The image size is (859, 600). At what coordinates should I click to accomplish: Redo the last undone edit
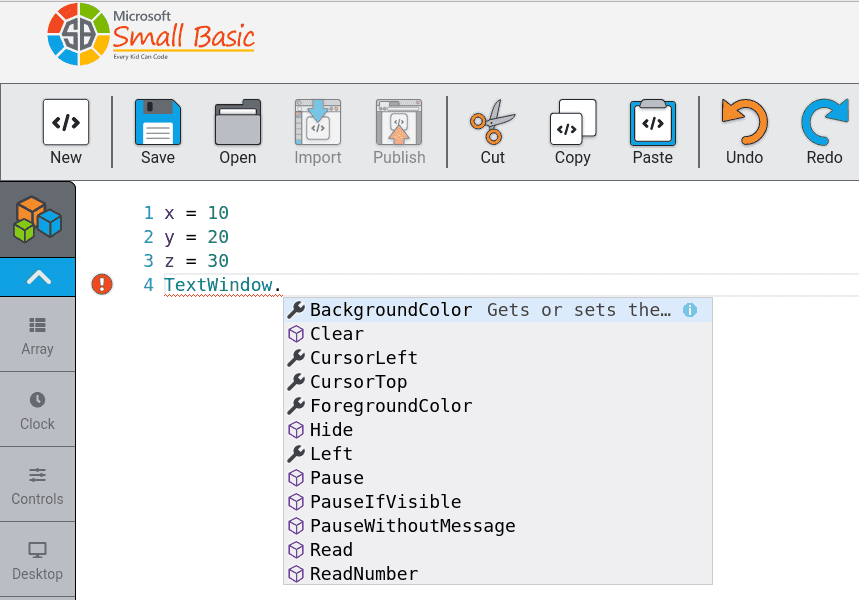[x=824, y=122]
